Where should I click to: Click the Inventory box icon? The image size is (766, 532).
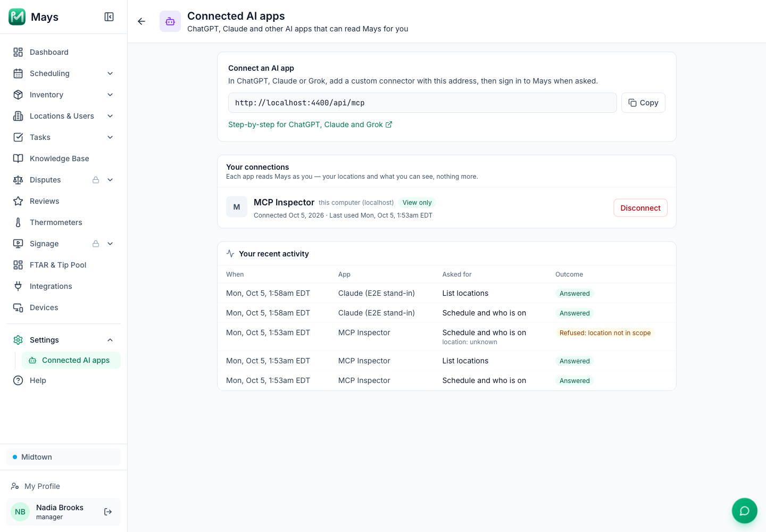coord(18,95)
